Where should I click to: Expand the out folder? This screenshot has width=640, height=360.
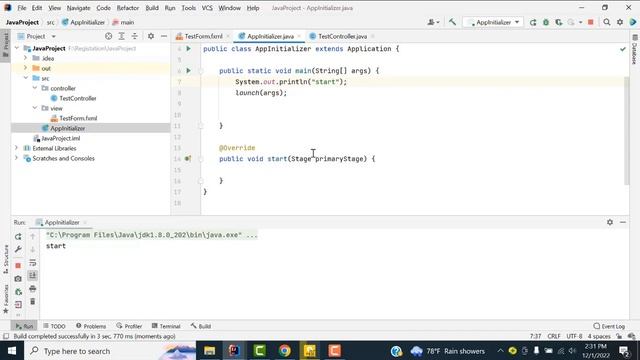[26, 68]
